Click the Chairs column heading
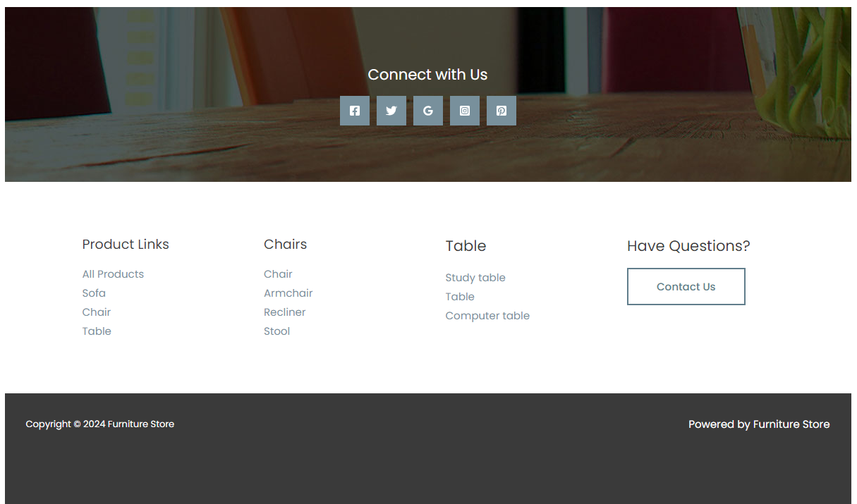Image resolution: width=857 pixels, height=504 pixels. 286,245
